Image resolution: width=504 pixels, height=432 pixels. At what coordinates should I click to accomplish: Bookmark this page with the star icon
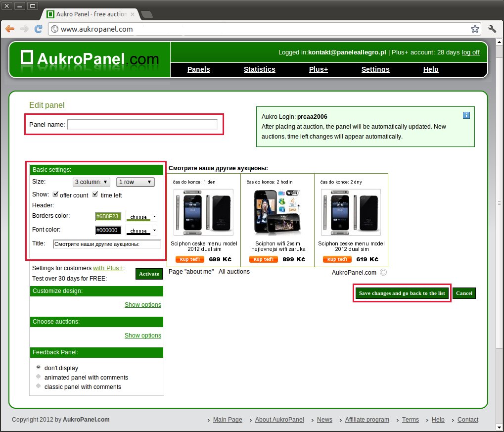(x=475, y=29)
